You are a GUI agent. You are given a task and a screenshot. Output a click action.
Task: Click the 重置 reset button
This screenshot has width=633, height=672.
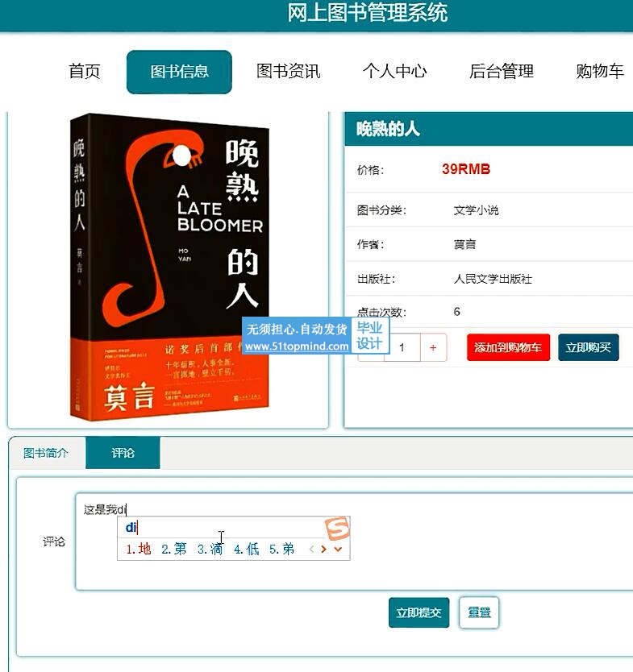tap(479, 613)
